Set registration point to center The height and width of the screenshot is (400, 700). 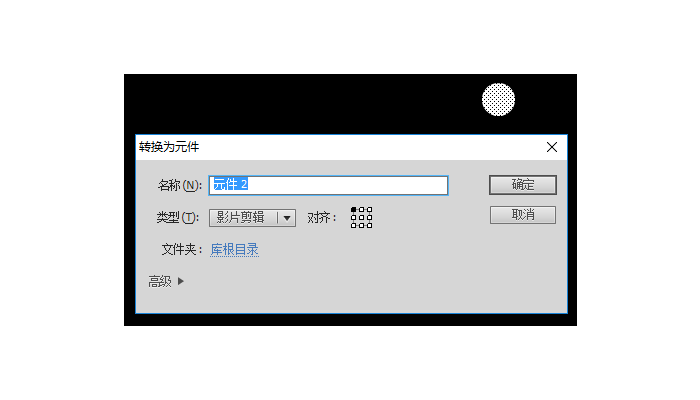click(x=362, y=217)
